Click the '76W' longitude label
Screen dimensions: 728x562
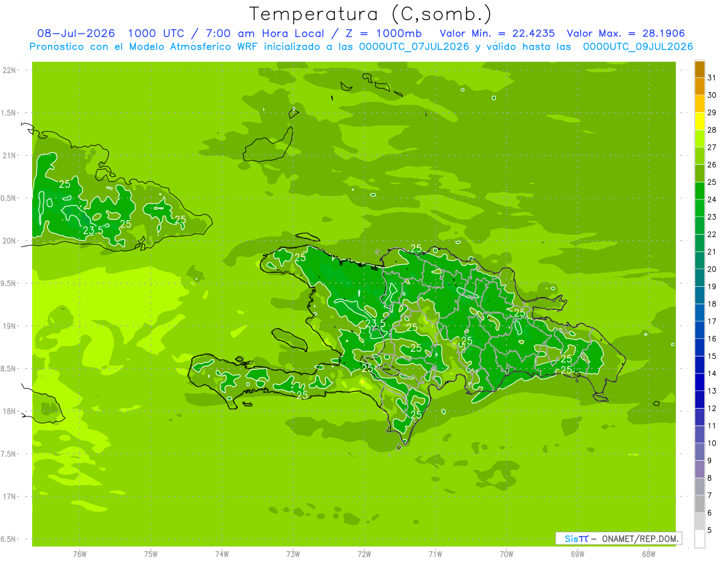(79, 554)
